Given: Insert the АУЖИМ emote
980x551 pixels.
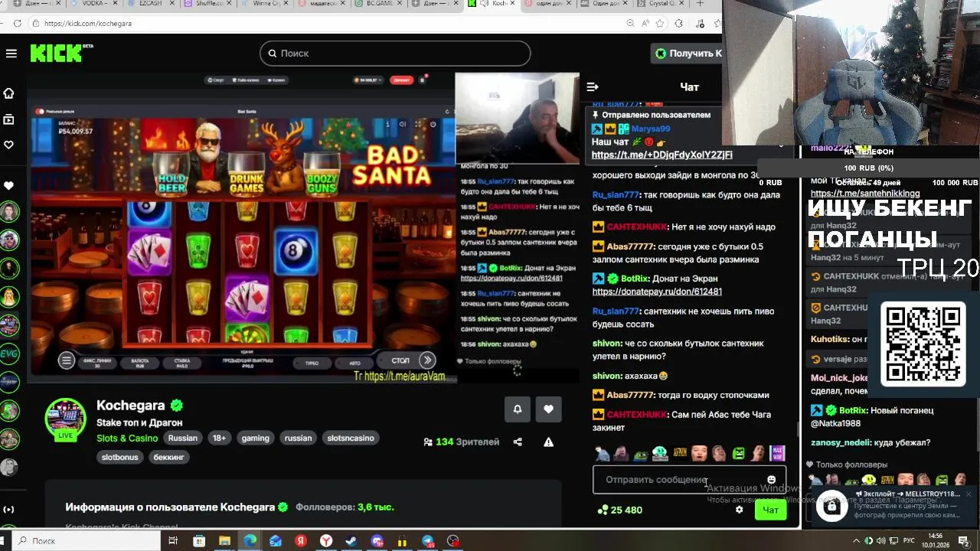Looking at the screenshot, I should (680, 454).
